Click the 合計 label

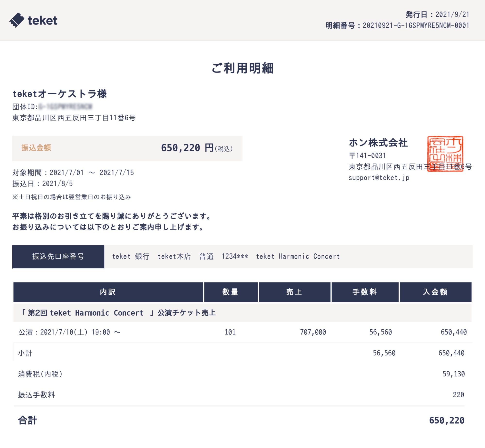28,420
